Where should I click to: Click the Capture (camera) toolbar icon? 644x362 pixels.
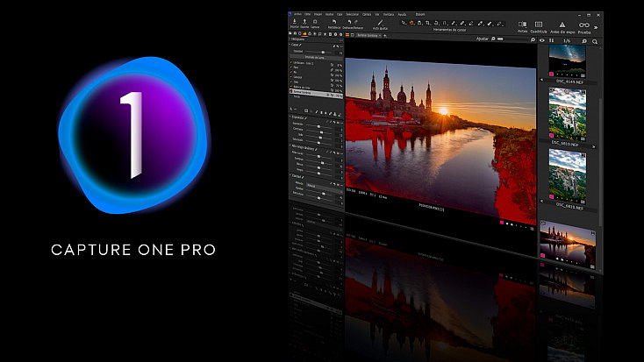tap(315, 21)
